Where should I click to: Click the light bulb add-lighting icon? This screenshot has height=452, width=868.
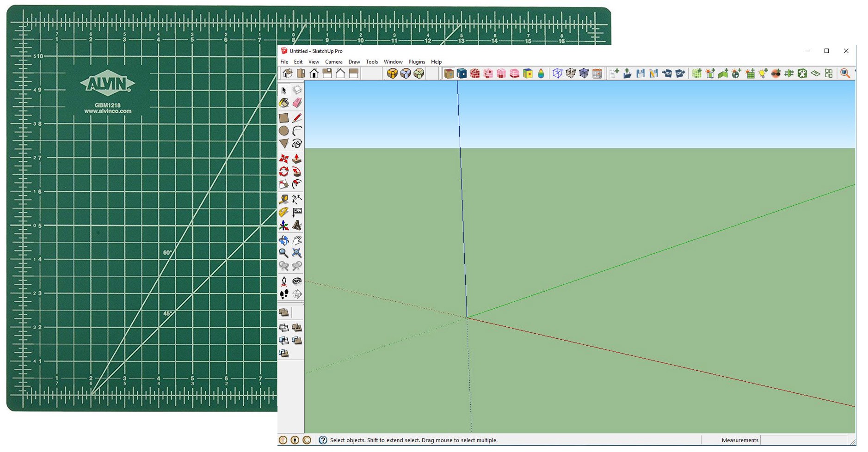point(763,73)
